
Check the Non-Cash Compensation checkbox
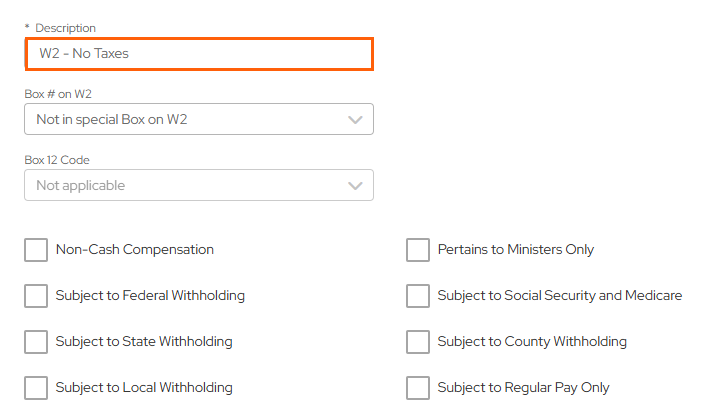click(x=36, y=250)
